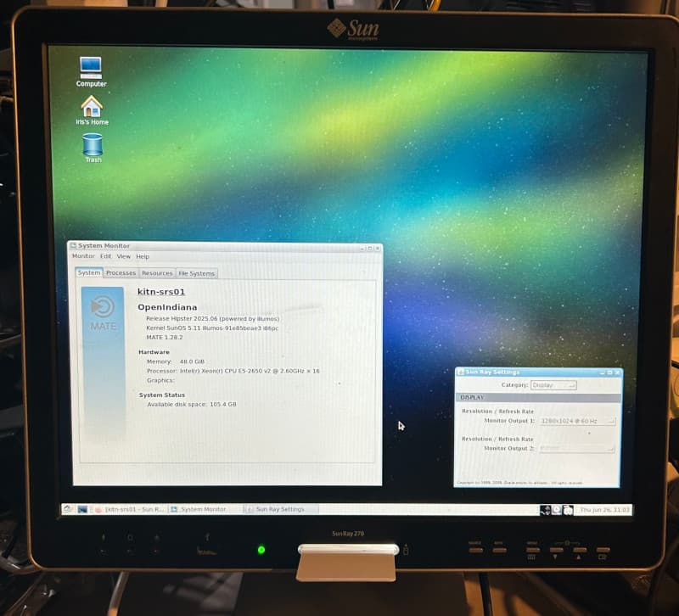This screenshot has width=679, height=616.
Task: Switch to the File Systems tab
Action: tap(196, 273)
